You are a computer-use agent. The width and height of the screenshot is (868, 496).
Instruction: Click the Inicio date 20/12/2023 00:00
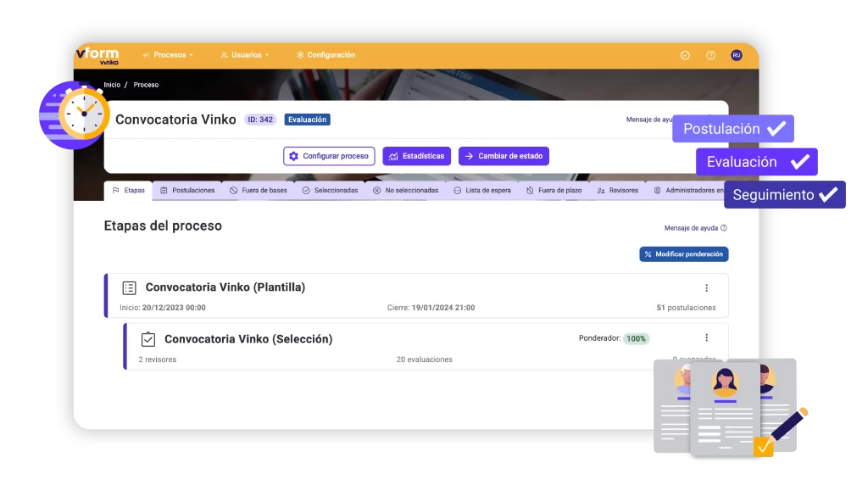(x=162, y=308)
